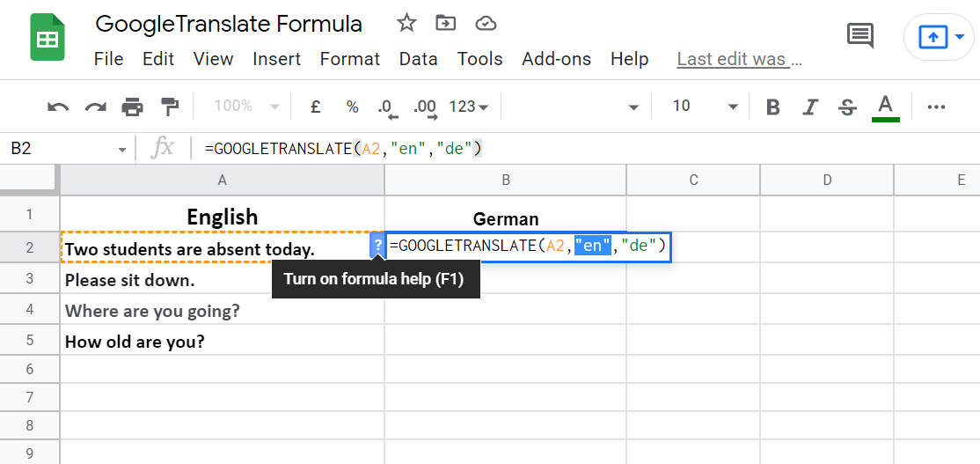The width and height of the screenshot is (980, 464).
Task: Open the comment history icon
Action: click(859, 36)
